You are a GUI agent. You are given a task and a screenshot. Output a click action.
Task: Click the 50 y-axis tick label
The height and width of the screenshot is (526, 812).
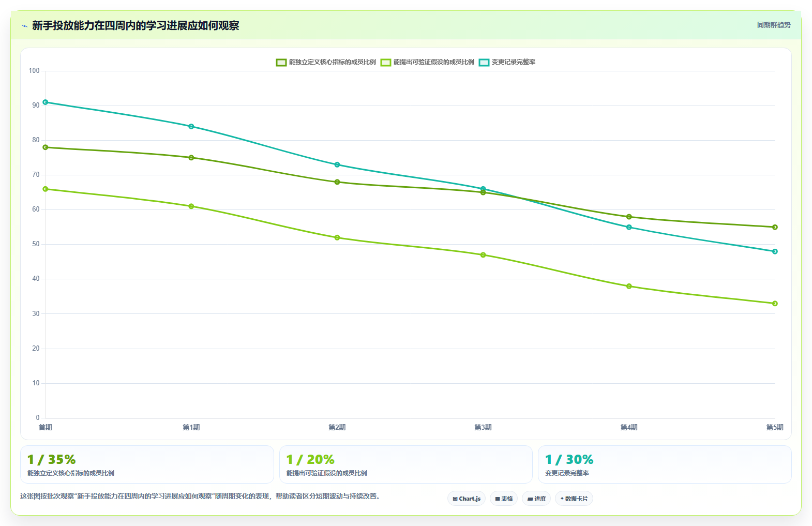36,244
